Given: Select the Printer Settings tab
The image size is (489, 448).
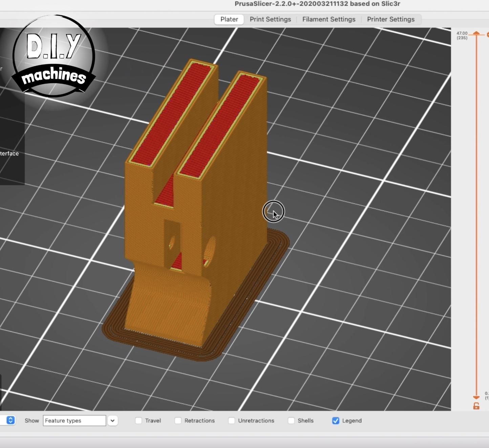Looking at the screenshot, I should point(391,19).
